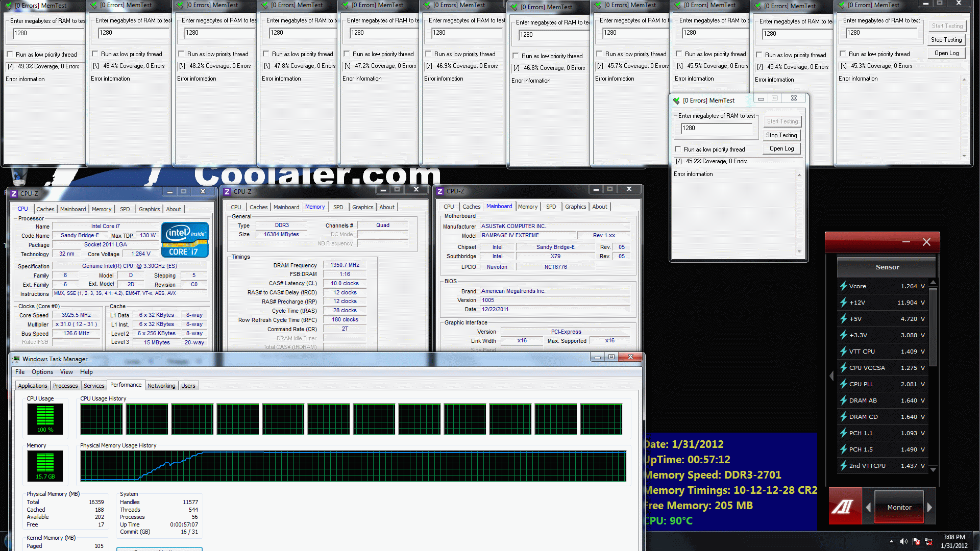Click the down arrow of the 45.2% MemTest error scrollbar
Screen dimensions: 980x551
click(799, 251)
